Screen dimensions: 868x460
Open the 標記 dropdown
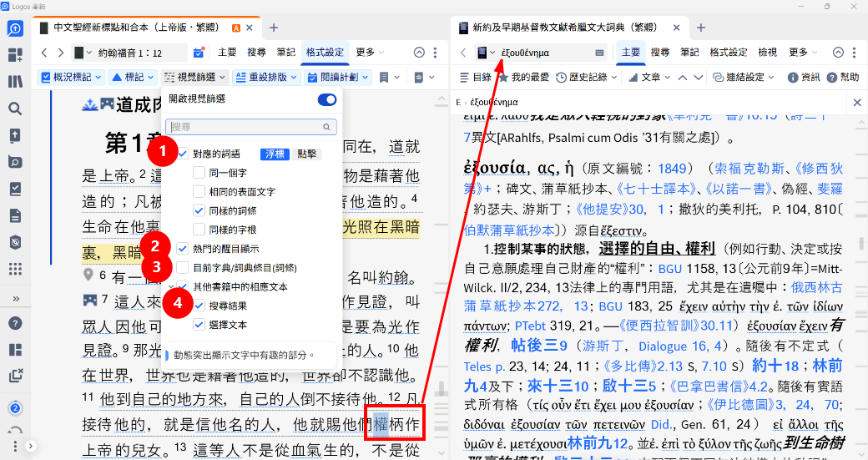pos(134,78)
